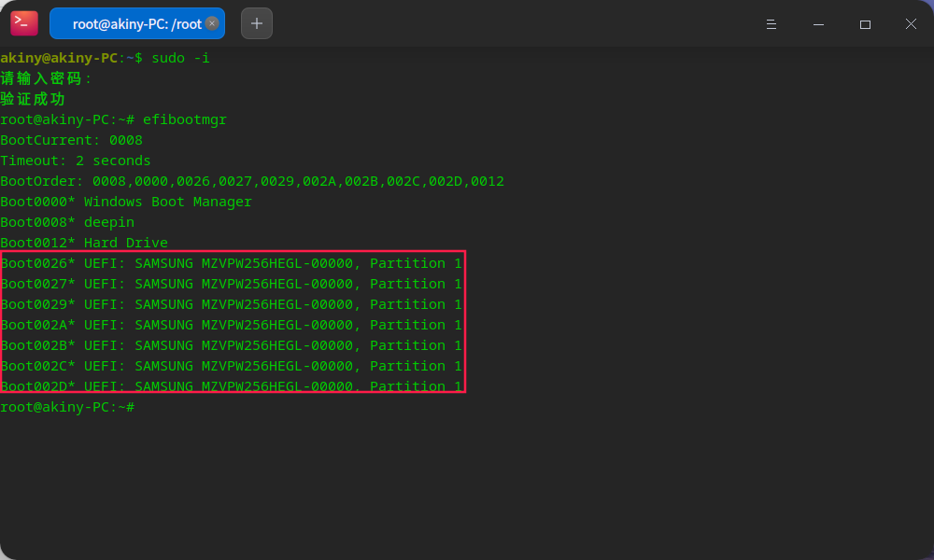The width and height of the screenshot is (934, 560).
Task: Open the terminal hamburger menu
Action: (x=771, y=24)
